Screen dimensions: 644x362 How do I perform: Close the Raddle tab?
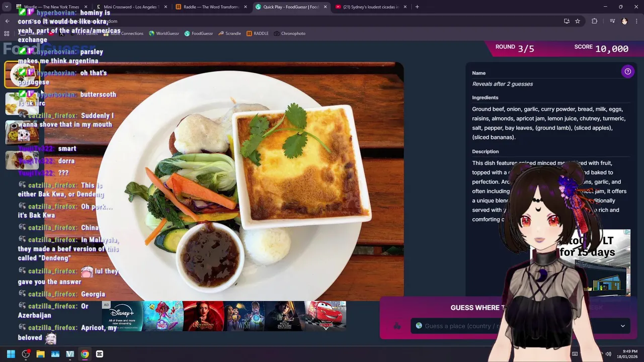[246, 7]
